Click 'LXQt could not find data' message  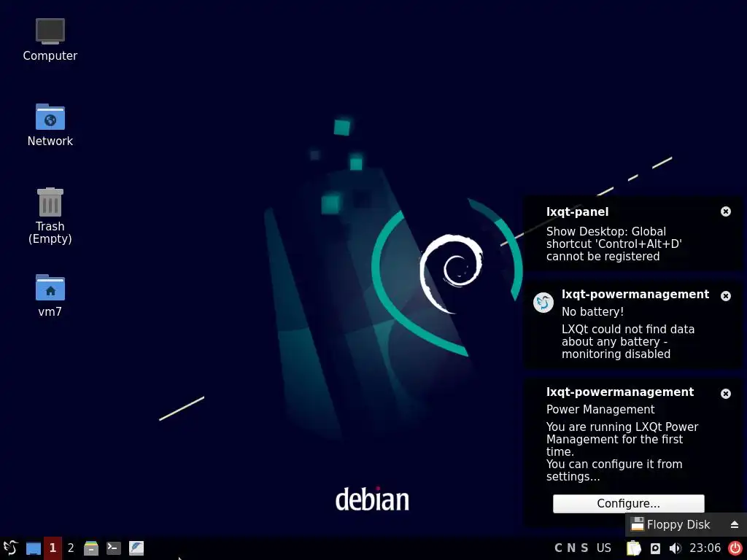coord(628,341)
